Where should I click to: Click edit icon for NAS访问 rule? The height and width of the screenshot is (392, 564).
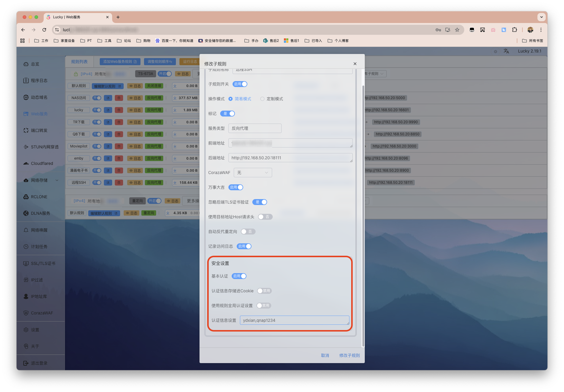(x=108, y=98)
